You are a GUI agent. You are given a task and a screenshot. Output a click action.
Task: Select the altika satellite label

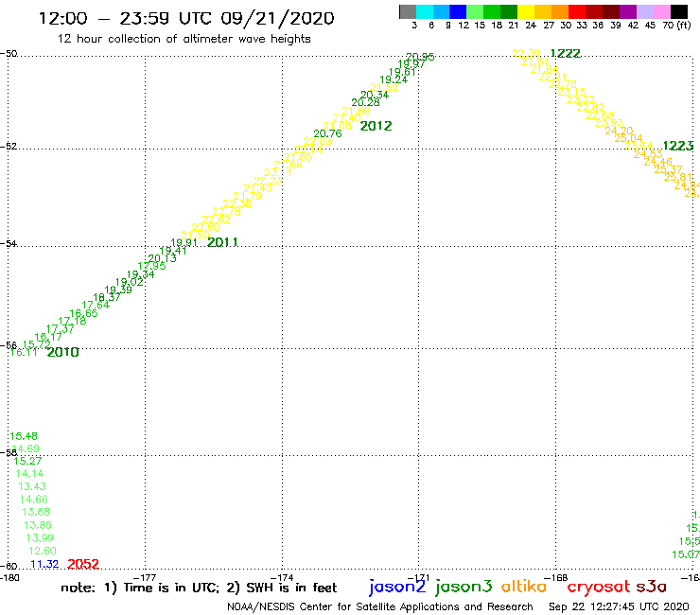[x=524, y=587]
